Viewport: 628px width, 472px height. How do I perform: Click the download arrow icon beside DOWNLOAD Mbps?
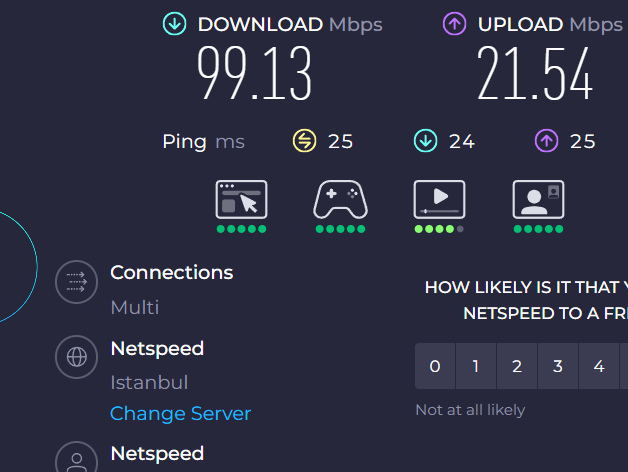(174, 24)
